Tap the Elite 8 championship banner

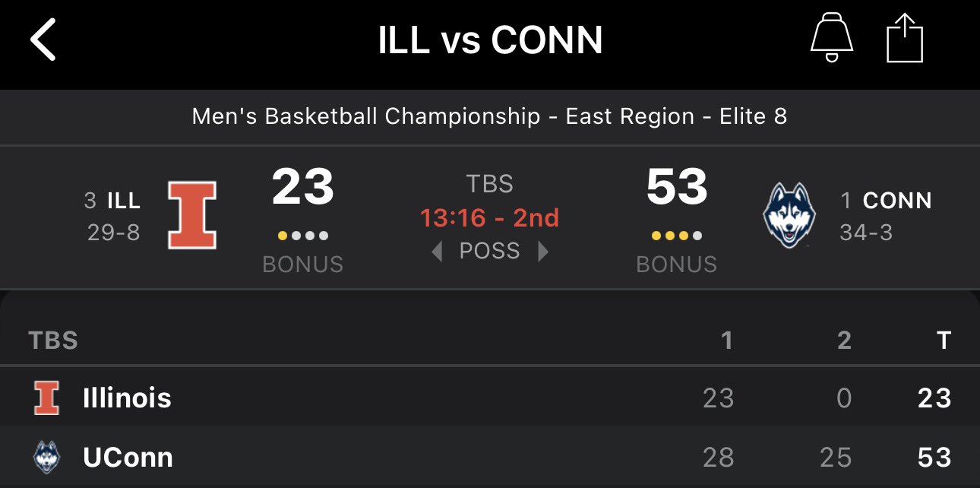(x=490, y=116)
